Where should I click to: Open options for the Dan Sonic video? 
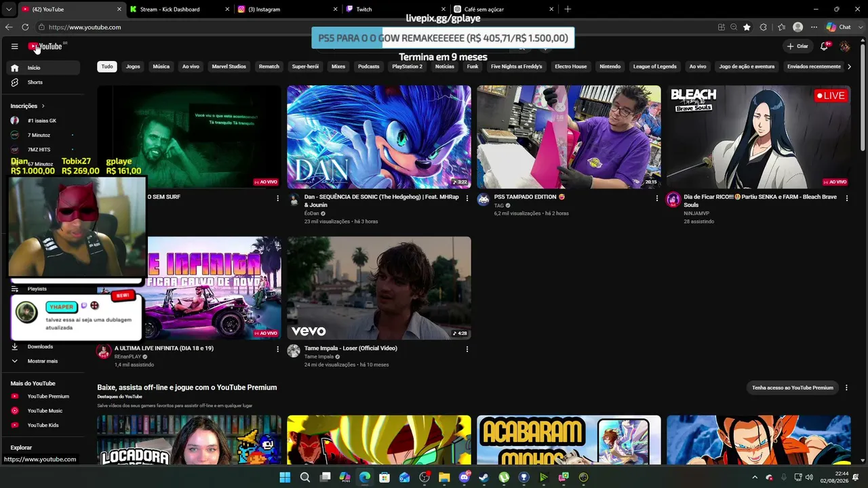(x=467, y=198)
